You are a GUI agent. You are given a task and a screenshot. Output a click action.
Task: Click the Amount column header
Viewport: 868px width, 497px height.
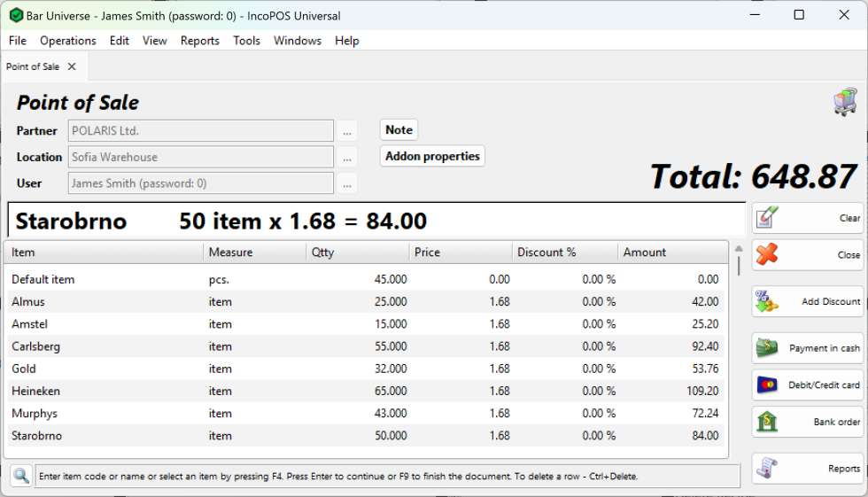[672, 252]
